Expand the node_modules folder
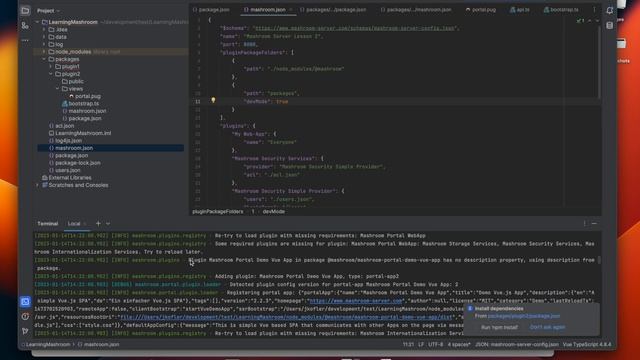 pos(44,52)
